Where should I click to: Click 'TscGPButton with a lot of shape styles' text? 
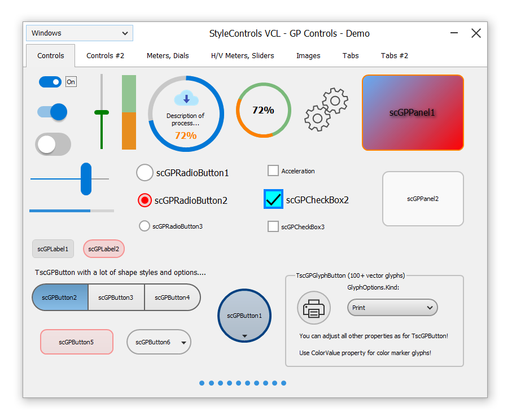[x=120, y=273]
